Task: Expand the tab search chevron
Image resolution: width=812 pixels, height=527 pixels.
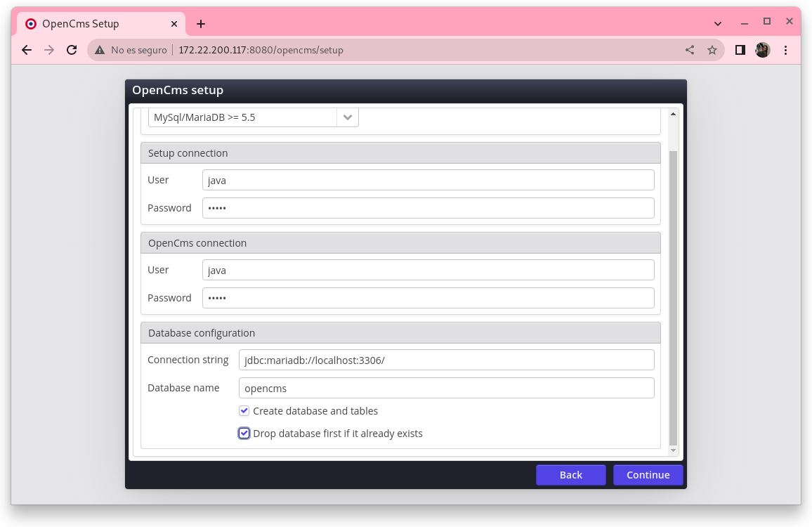Action: coord(717,24)
